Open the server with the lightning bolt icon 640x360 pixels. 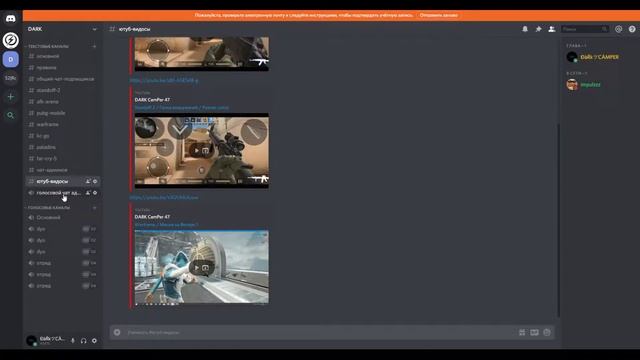(11, 40)
